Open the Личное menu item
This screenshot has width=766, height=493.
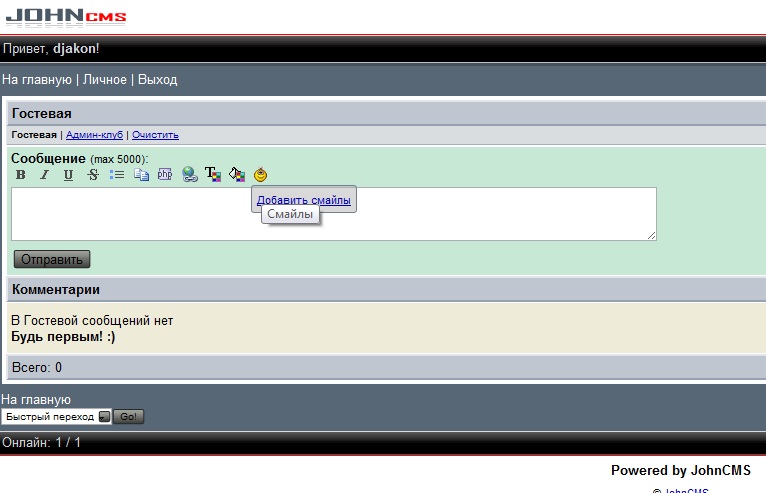click(105, 80)
